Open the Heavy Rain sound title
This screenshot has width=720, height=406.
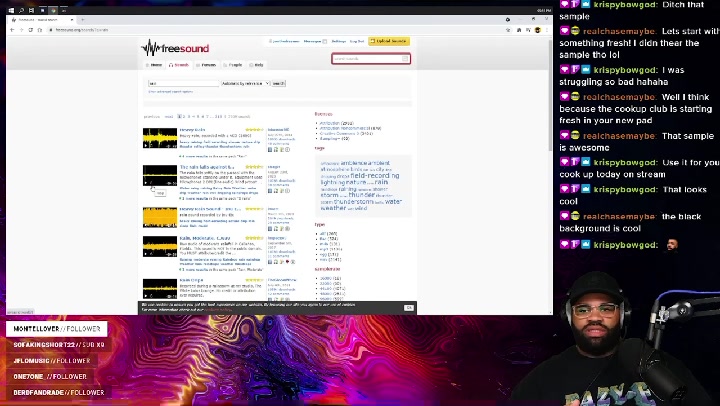pos(192,130)
